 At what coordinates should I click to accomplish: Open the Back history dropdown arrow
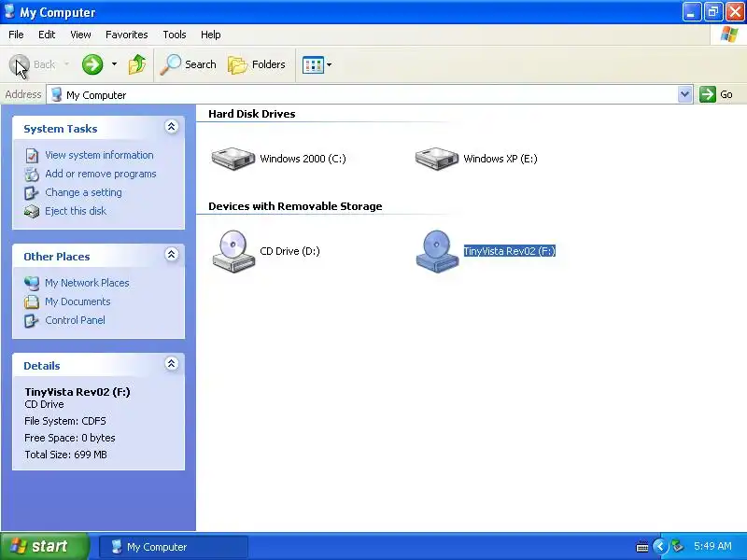(x=66, y=64)
